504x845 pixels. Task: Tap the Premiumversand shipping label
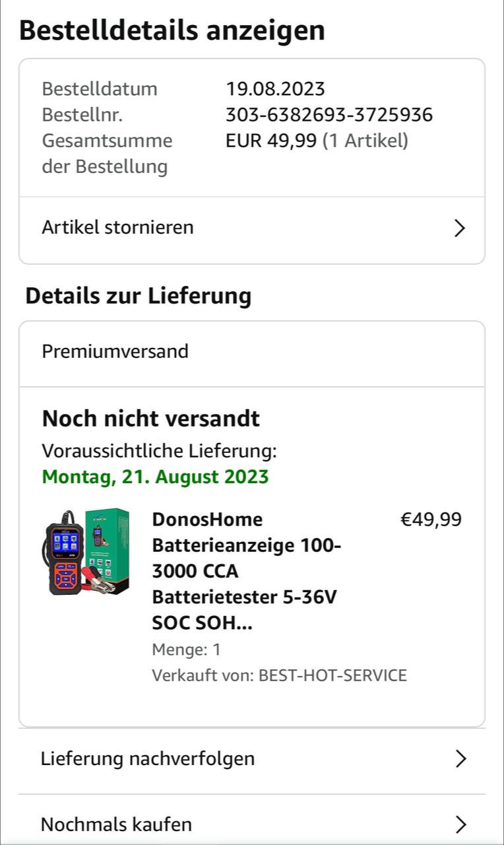click(115, 351)
